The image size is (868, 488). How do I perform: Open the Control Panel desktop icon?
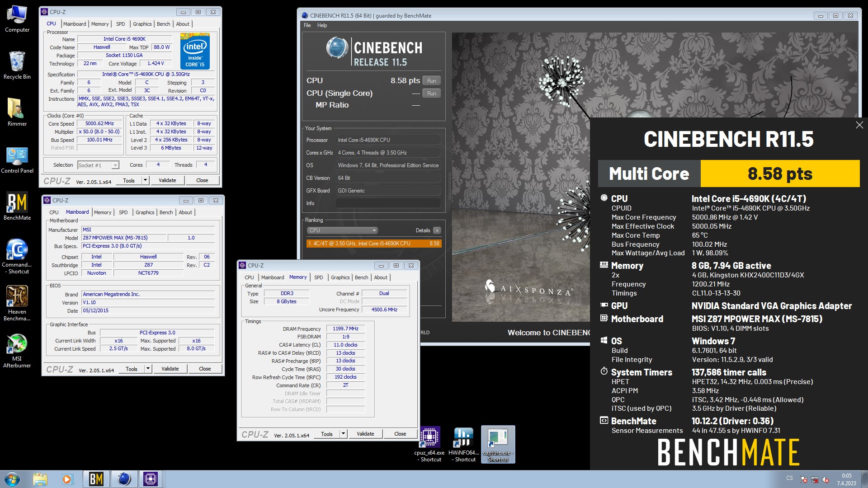click(x=17, y=160)
